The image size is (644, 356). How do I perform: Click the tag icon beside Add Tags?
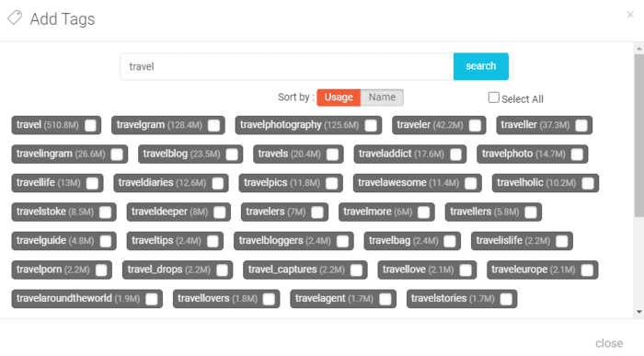coord(15,17)
